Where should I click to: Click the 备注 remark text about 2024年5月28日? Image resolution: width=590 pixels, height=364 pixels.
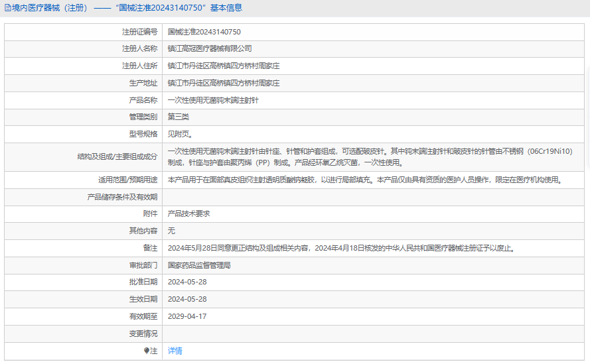click(x=342, y=248)
